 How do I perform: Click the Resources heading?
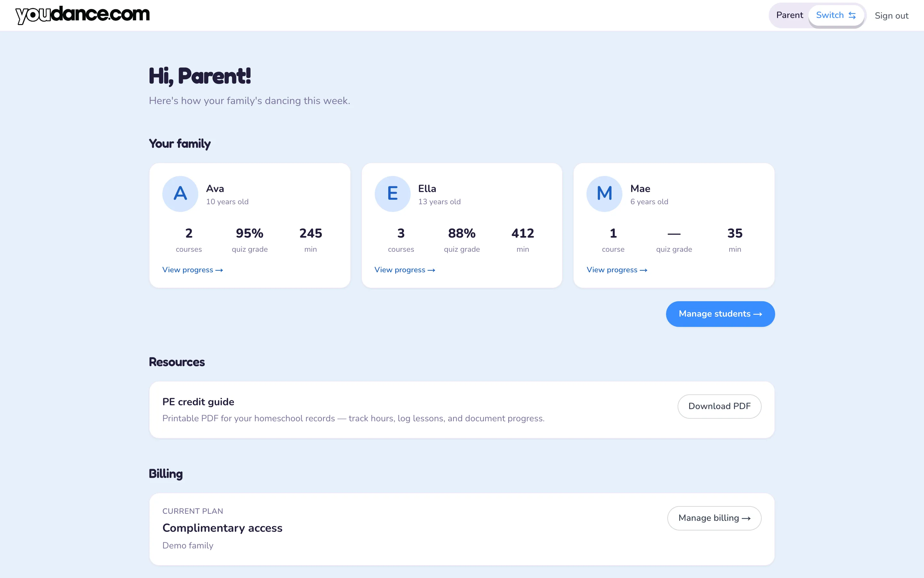coord(177,362)
